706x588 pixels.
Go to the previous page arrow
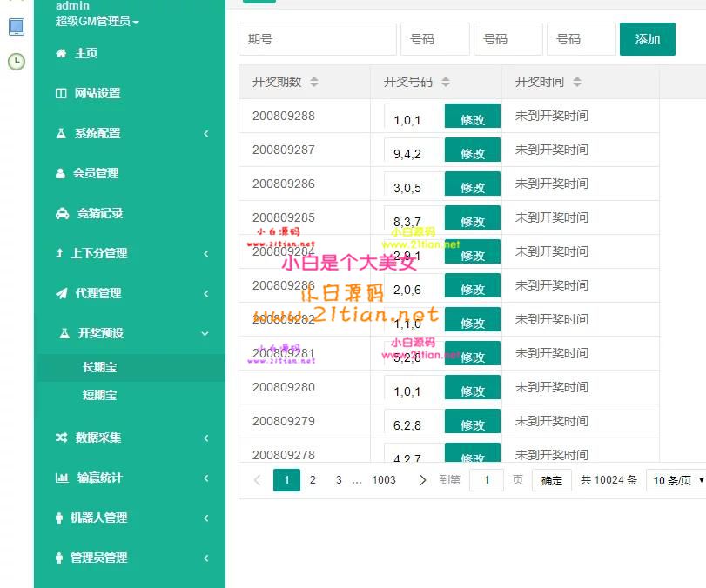[x=258, y=480]
